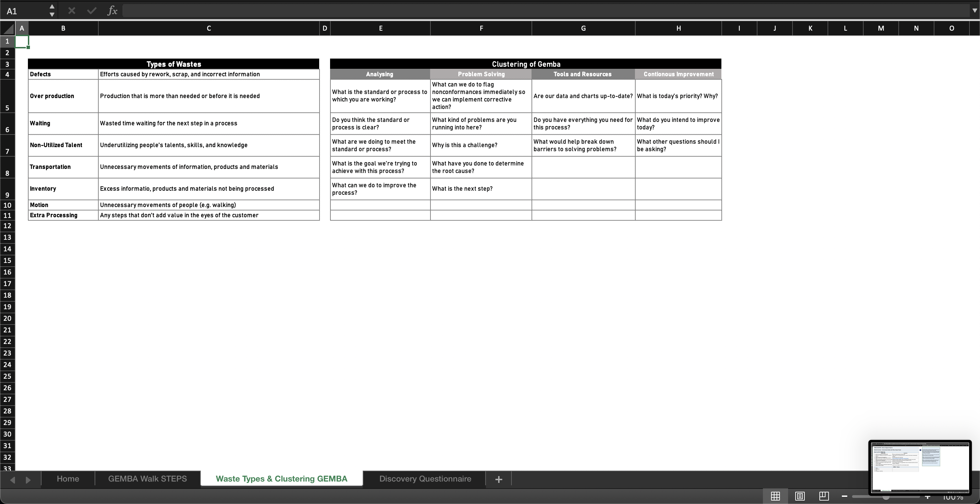Click the 'Analysing' header cell
This screenshot has height=504, width=980.
(380, 74)
